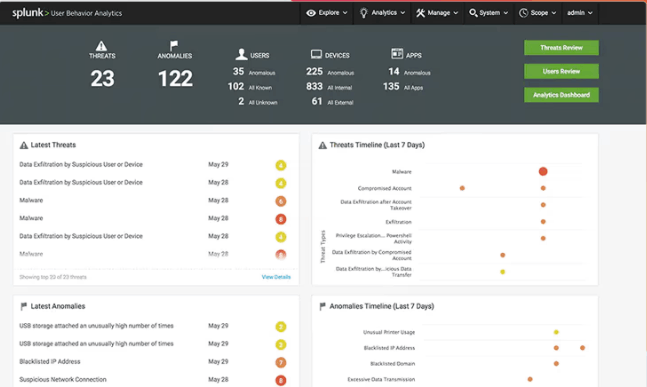Open the Manage menu
647x387 pixels.
click(x=437, y=13)
